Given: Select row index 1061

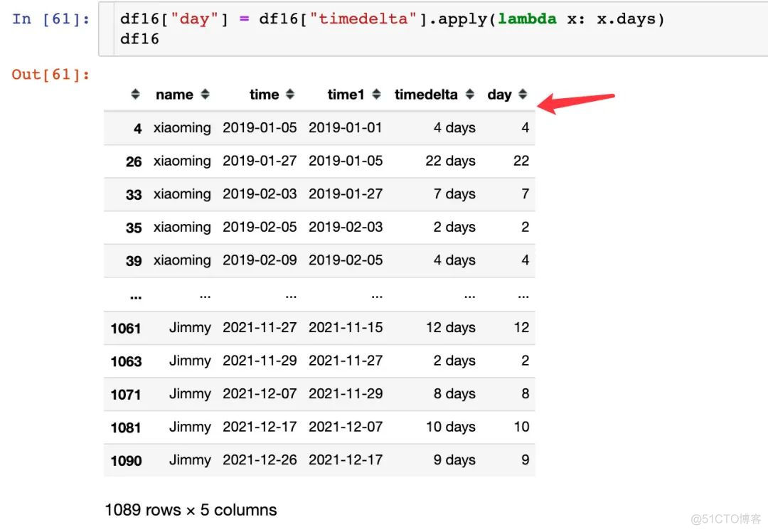Looking at the screenshot, I should (x=126, y=328).
